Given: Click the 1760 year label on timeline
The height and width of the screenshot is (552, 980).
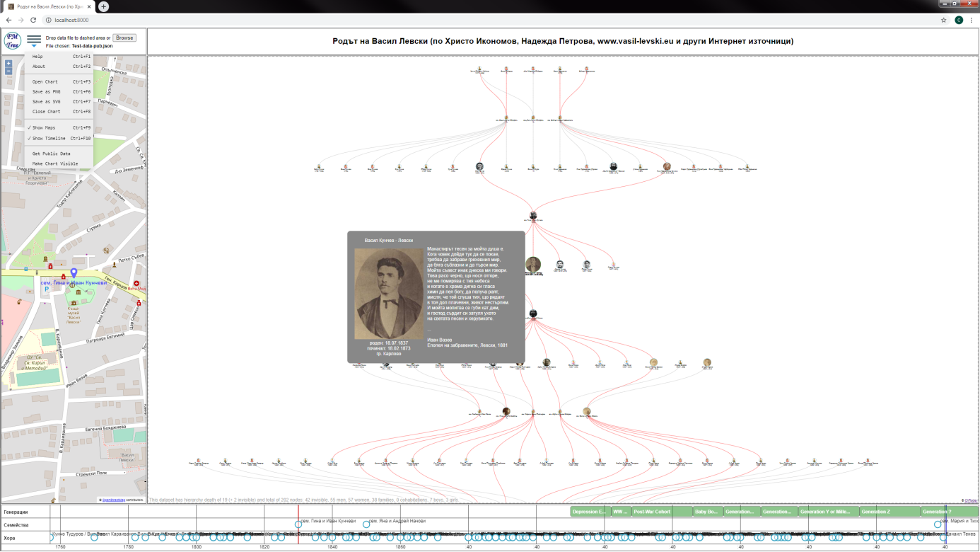Looking at the screenshot, I should (x=60, y=546).
